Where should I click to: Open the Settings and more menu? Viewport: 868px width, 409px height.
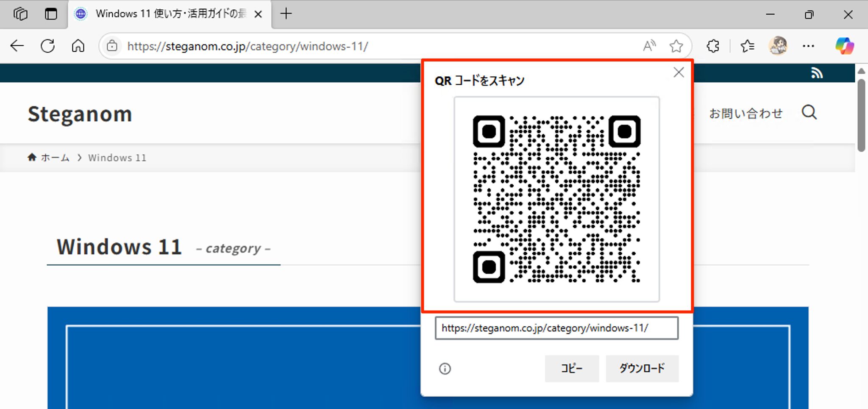808,46
